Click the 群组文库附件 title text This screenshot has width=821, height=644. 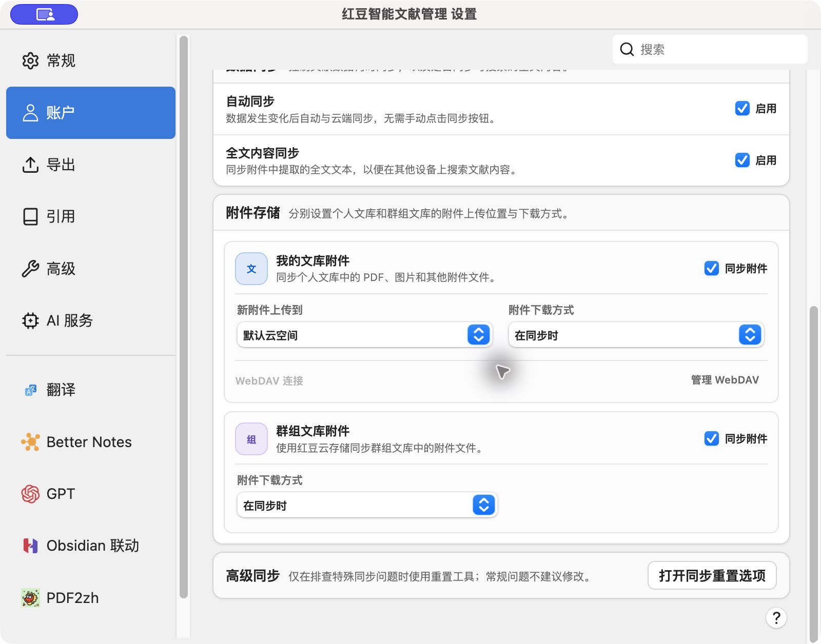313,431
